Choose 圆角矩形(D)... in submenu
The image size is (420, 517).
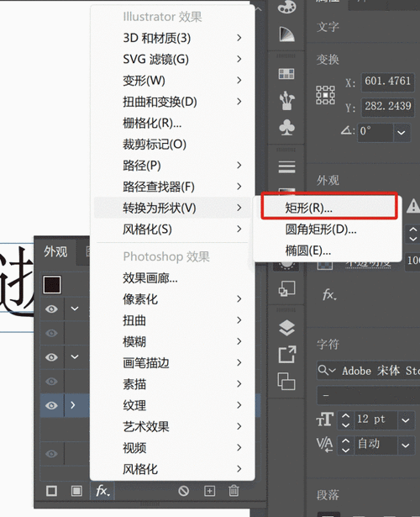pyautogui.click(x=329, y=229)
